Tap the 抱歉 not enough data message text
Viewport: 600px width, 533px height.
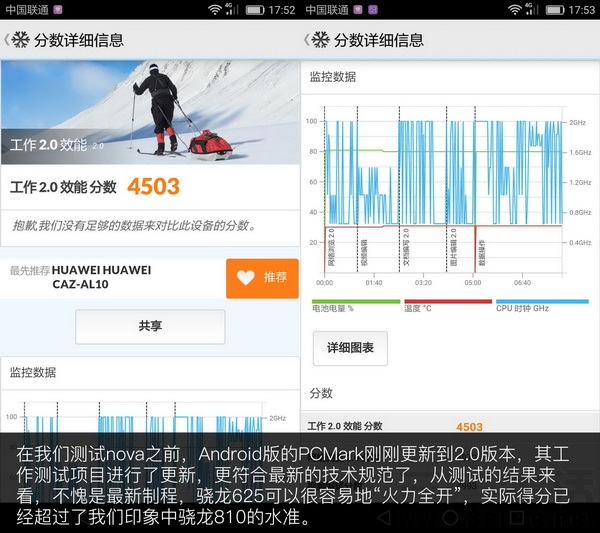[134, 226]
